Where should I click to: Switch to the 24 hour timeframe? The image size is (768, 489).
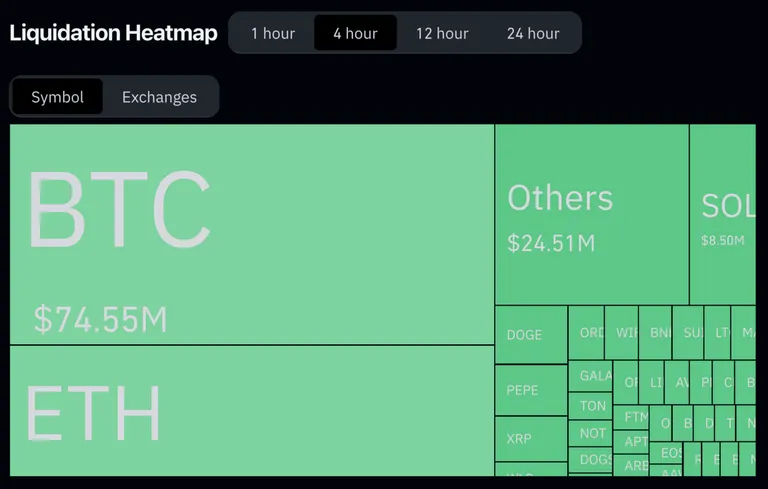[x=533, y=33]
